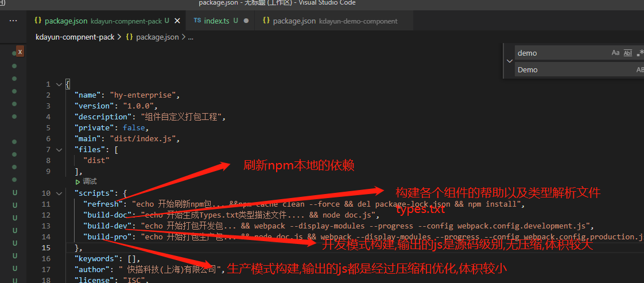Open the three-dot more actions menu
Screen dimensions: 644x283
pos(13,21)
